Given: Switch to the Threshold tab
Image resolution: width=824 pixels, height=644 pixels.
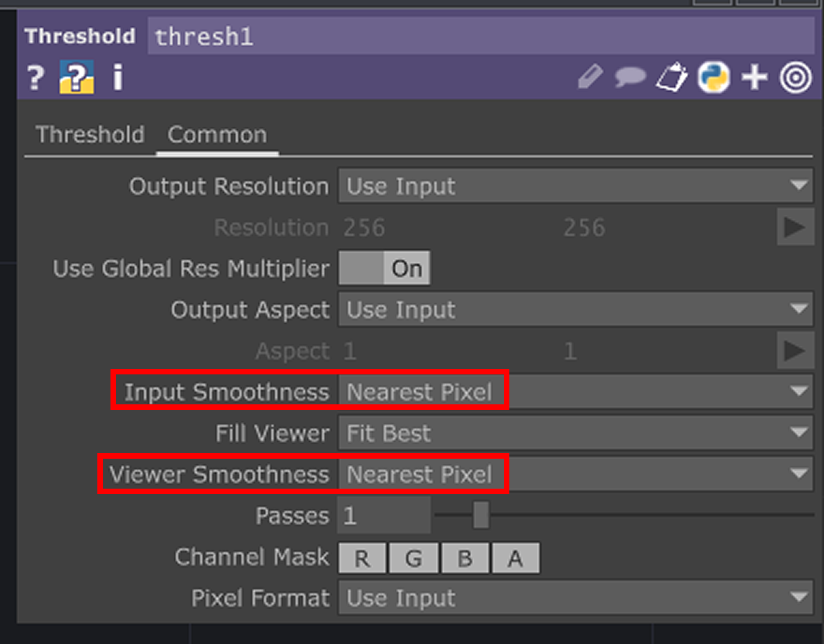Looking at the screenshot, I should (90, 135).
